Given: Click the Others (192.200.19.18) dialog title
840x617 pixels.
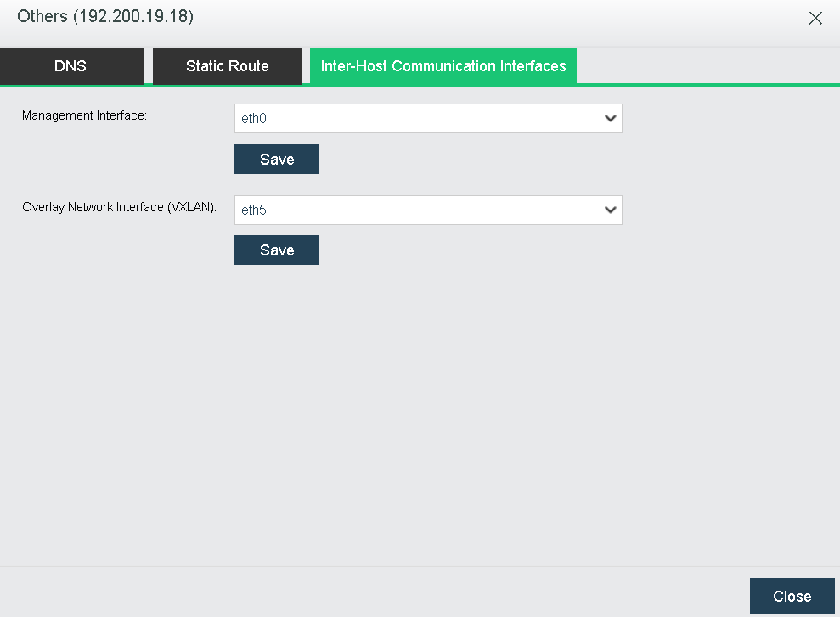Looking at the screenshot, I should click(x=105, y=16).
